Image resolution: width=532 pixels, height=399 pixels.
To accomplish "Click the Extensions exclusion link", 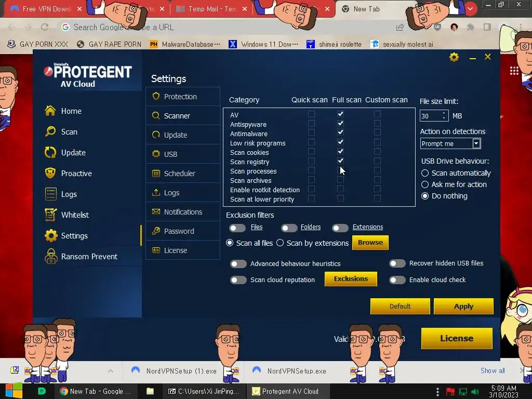I will pos(368,227).
